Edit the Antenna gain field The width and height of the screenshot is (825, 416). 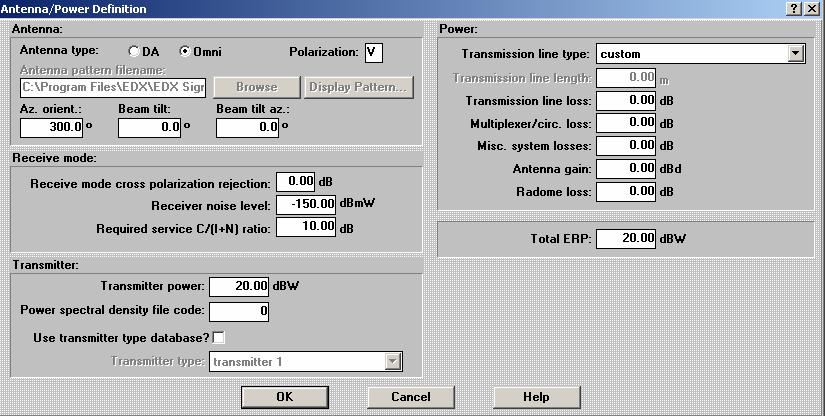pos(626,169)
